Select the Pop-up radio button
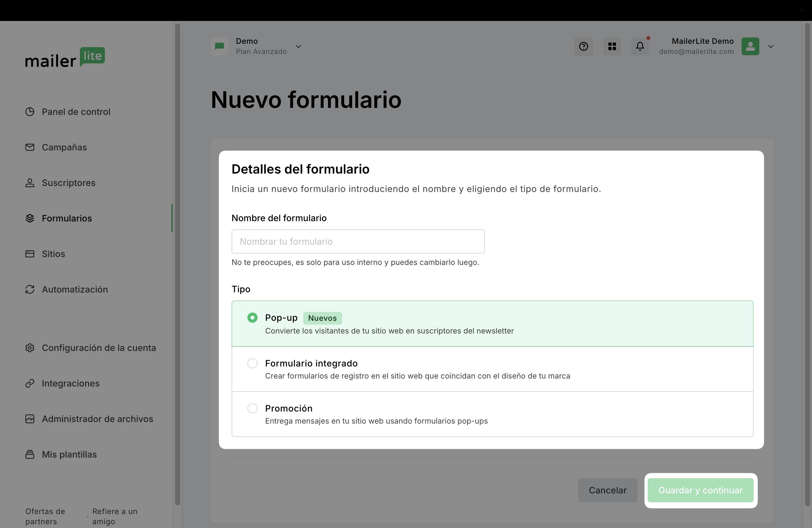 point(252,318)
